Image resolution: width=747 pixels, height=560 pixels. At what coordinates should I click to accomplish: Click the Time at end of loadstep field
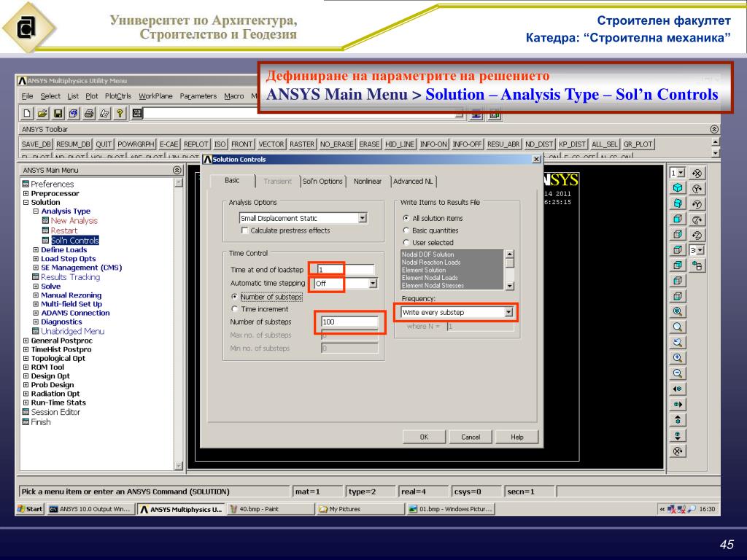click(x=345, y=270)
